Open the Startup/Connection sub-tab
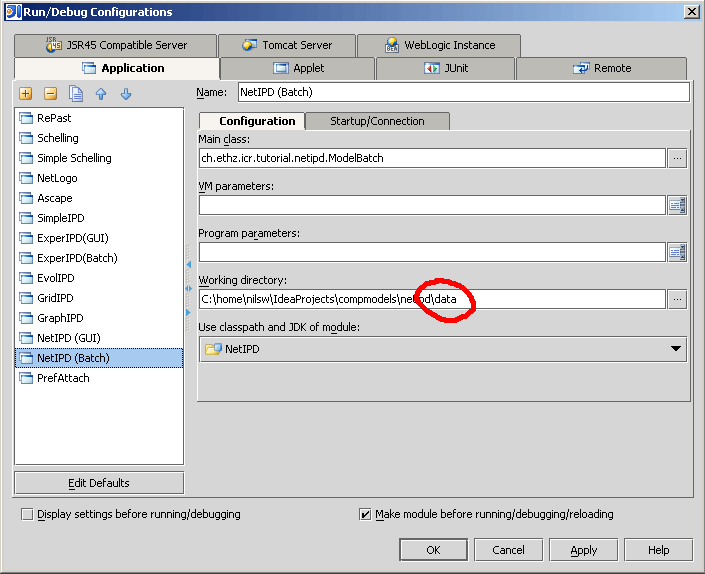 pos(377,121)
